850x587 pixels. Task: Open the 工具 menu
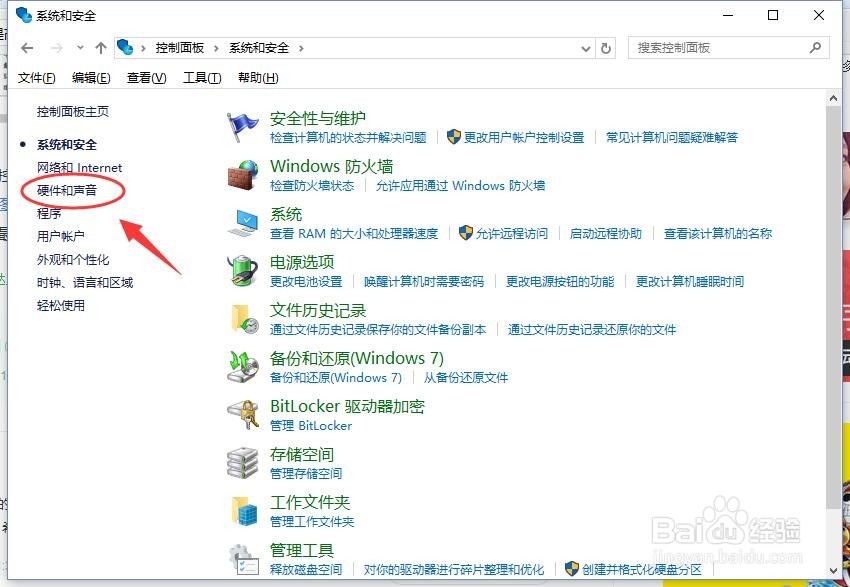pyautogui.click(x=201, y=76)
